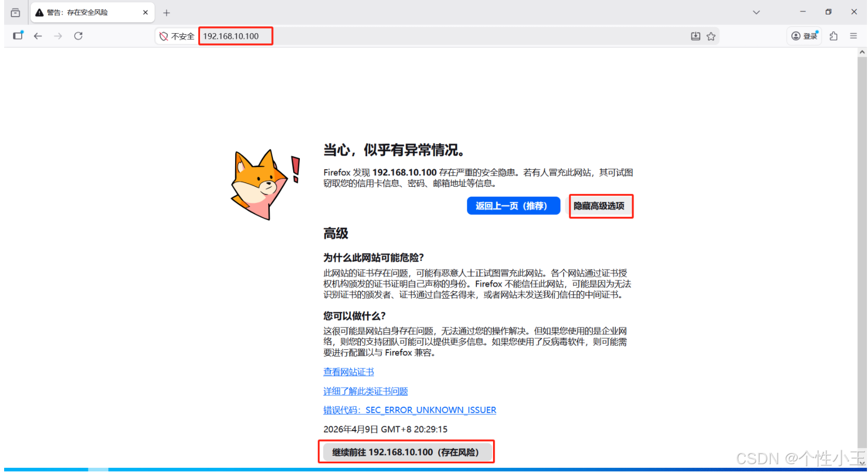Screen dimensions: 868x474
Task: Click the 高级 section heading
Action: (336, 233)
